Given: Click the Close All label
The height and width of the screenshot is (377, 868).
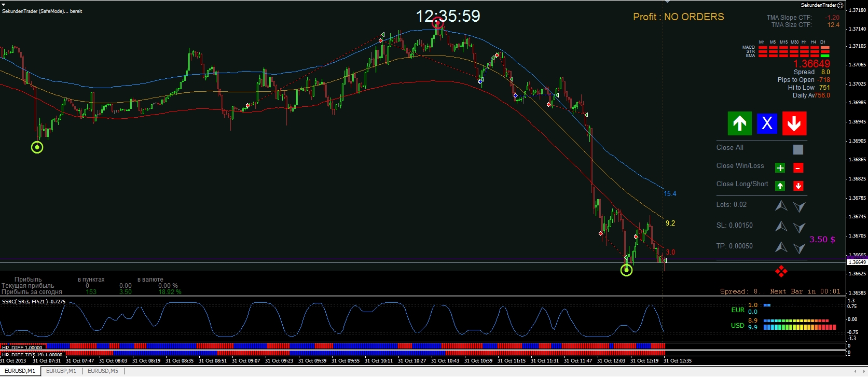Looking at the screenshot, I should [x=730, y=148].
